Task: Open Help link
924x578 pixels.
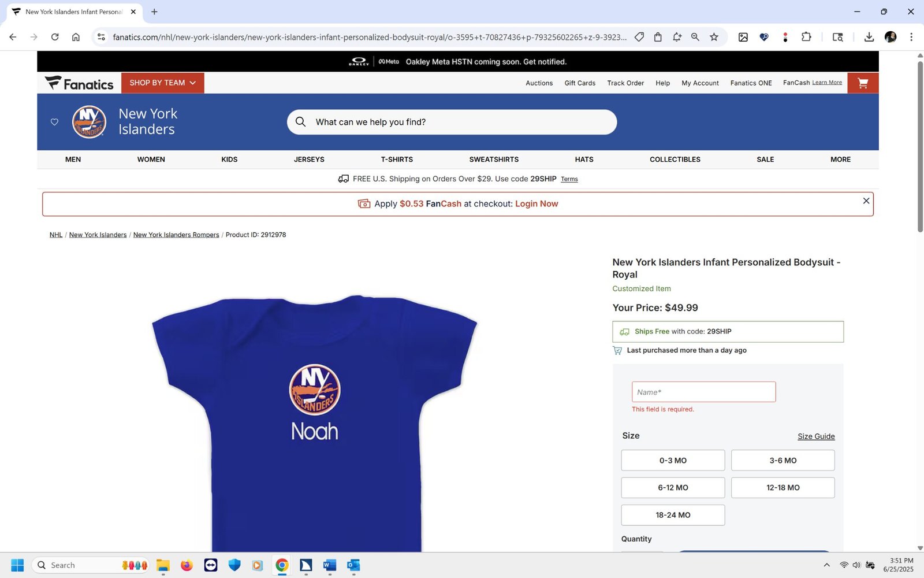Action: 662,83
